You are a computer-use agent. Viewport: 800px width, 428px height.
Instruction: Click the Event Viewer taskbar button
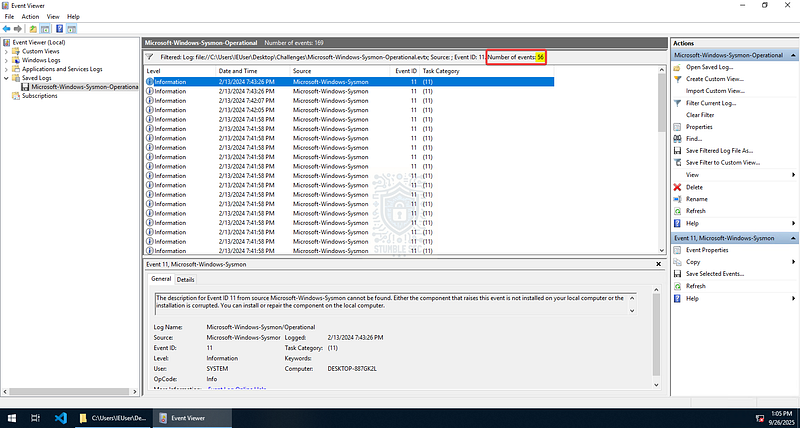[x=192, y=418]
